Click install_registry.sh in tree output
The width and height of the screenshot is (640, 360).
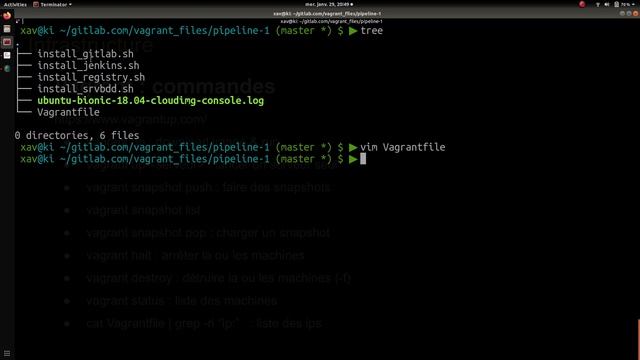[91, 77]
